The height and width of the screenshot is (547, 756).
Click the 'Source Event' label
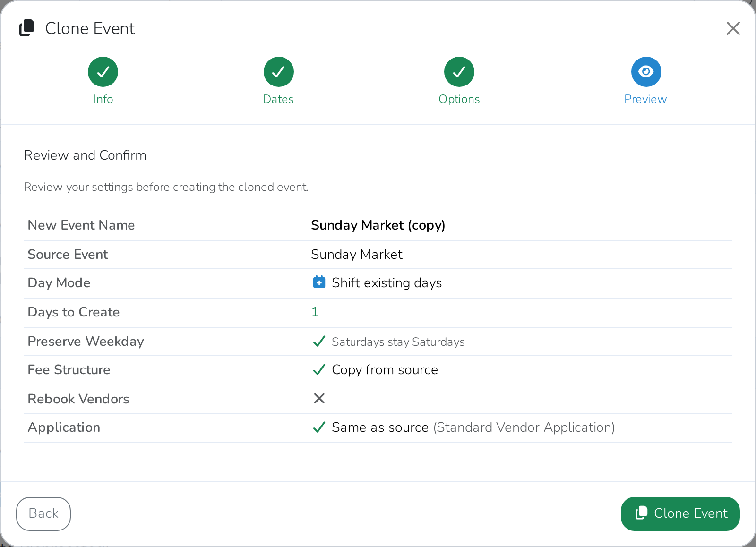(68, 255)
